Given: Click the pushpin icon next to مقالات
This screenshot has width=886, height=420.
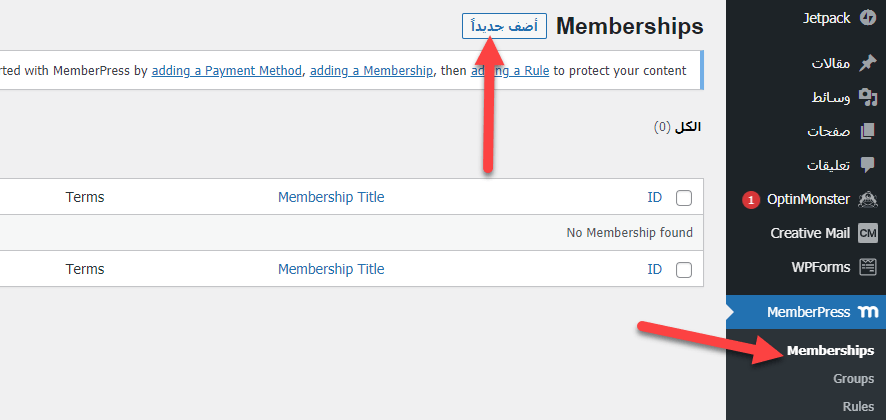Looking at the screenshot, I should 867,63.
